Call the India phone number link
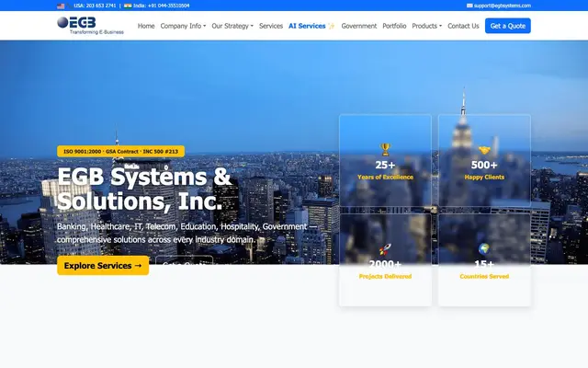The image size is (588, 368). (162, 6)
